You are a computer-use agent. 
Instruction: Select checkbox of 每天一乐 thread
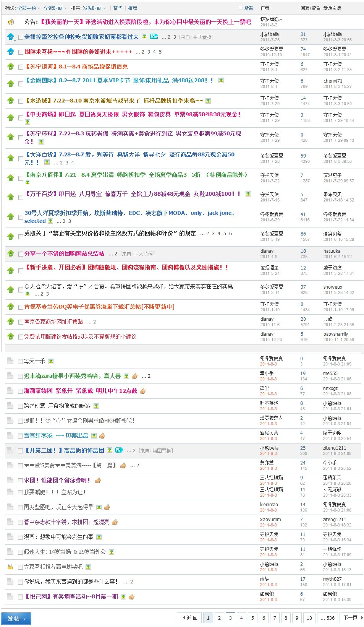coord(21,361)
